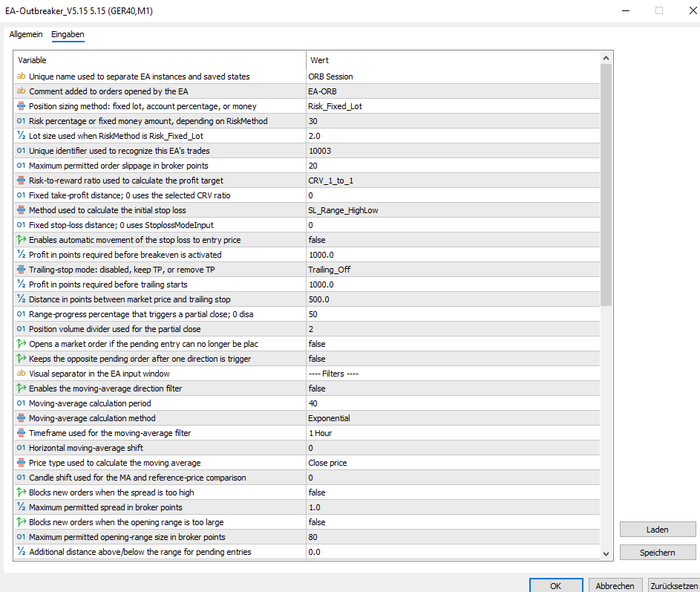Click integer icon beside Risk percentage row

pyautogui.click(x=21, y=120)
